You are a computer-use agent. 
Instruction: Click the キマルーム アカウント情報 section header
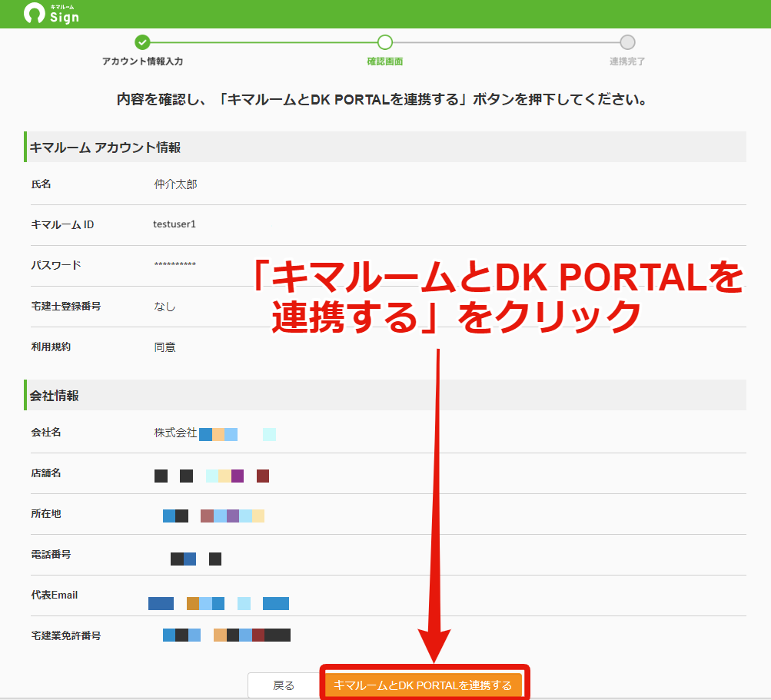coord(385,147)
